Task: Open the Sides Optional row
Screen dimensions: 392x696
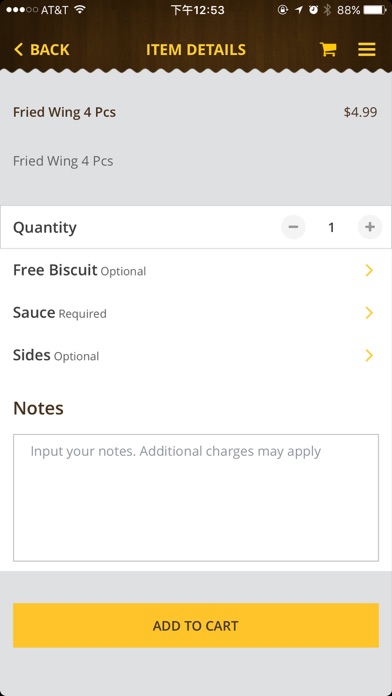Action: point(196,356)
